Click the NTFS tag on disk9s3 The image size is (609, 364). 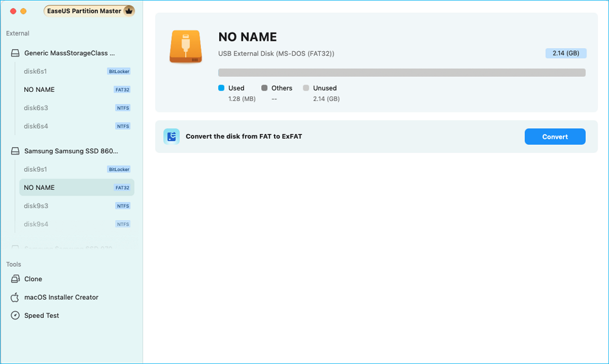123,206
